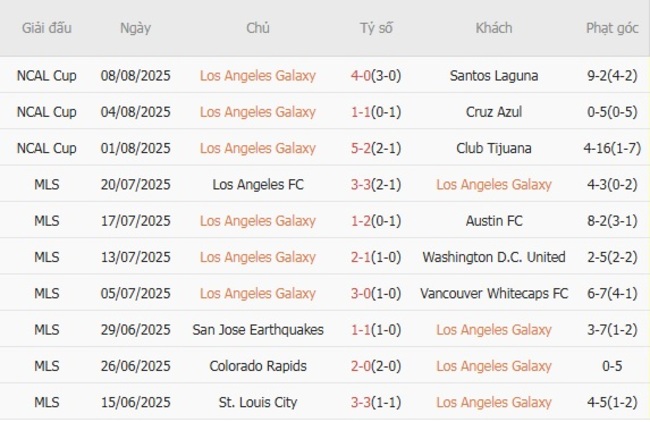650x422 pixels.
Task: Select Club Tijuana in the away column
Action: [x=494, y=148]
